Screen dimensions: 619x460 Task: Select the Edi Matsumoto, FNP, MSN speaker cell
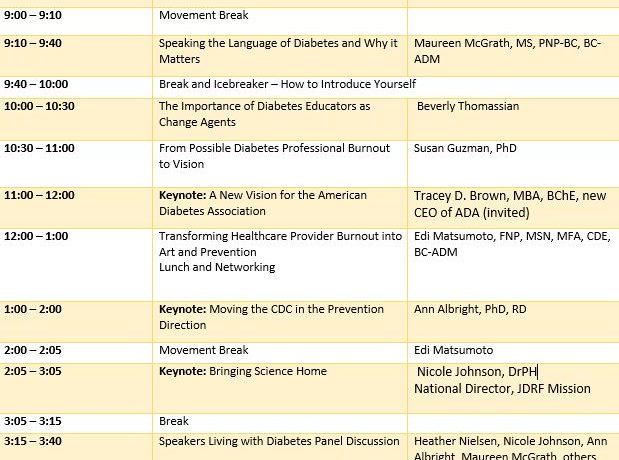509,245
